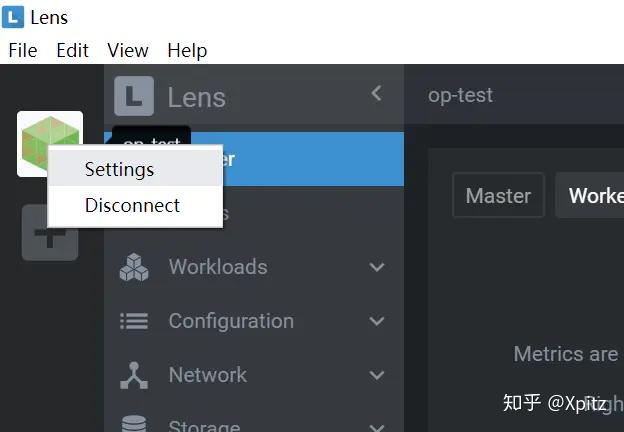Expand the Storage section chevron

376,427
